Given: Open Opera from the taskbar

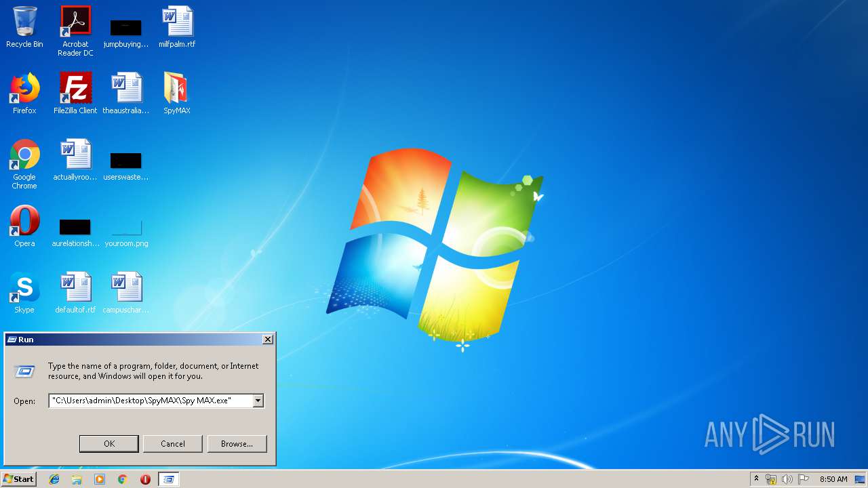Looking at the screenshot, I should pos(145,479).
